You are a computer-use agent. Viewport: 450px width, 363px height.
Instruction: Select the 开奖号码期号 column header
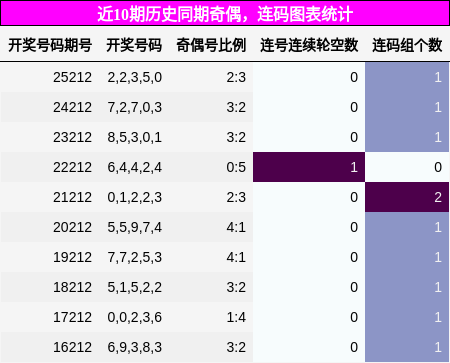pos(50,45)
